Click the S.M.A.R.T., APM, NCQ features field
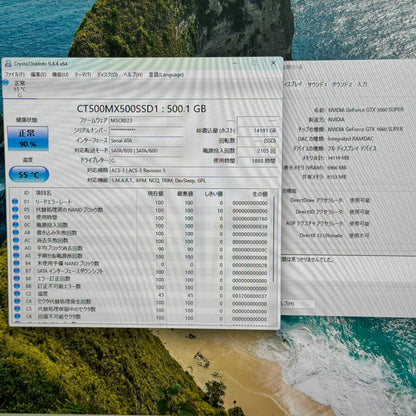The height and width of the screenshot is (416, 416). [194, 181]
